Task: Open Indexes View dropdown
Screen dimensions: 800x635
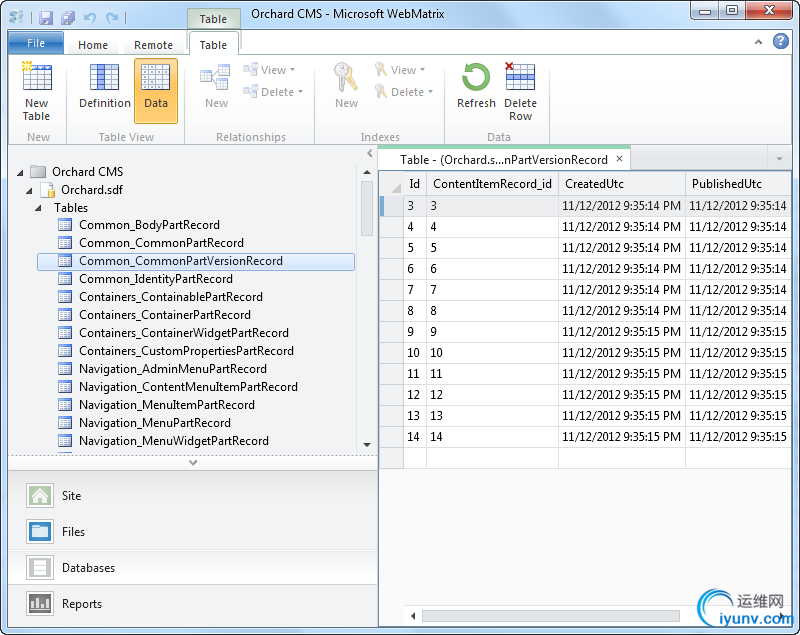Action: (399, 70)
